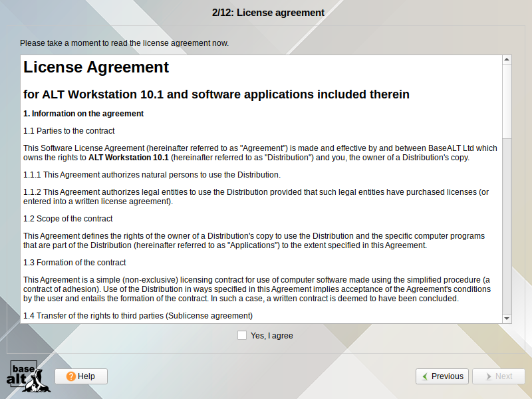Go back with the Previous button

(x=442, y=376)
